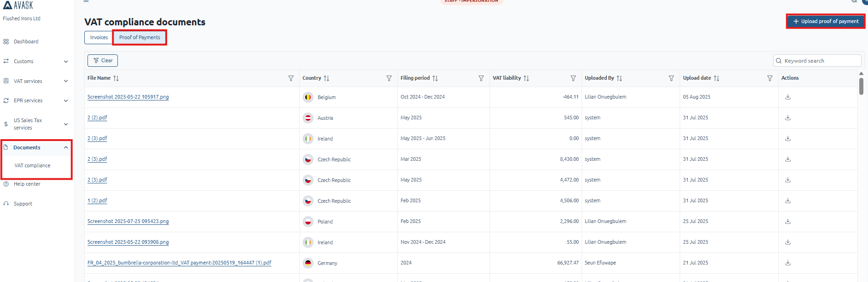Download the Germany 2024 payment file
Screen dimensions: 868x282
pyautogui.click(x=787, y=263)
